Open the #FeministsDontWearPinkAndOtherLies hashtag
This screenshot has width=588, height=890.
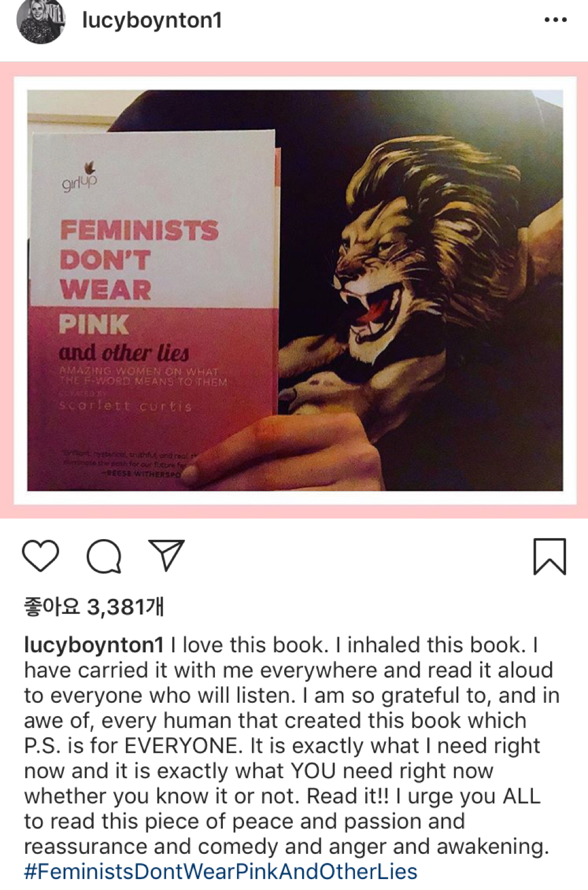point(220,872)
